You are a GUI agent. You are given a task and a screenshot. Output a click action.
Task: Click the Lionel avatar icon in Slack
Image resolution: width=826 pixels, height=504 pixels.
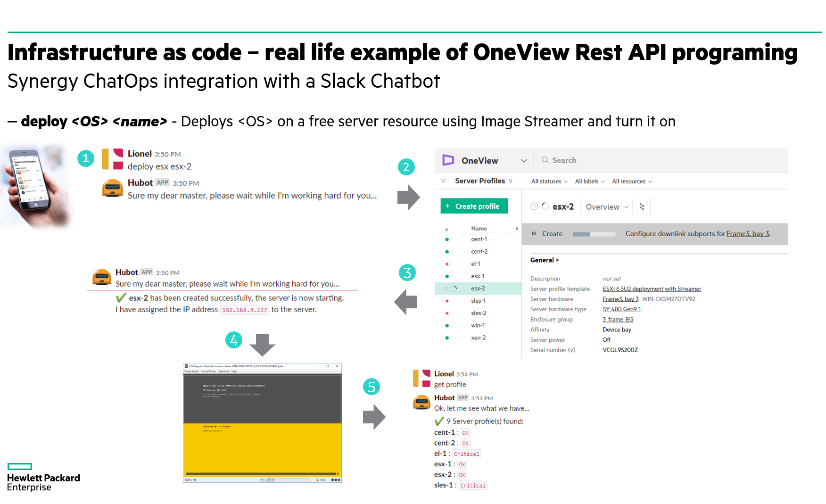click(112, 159)
